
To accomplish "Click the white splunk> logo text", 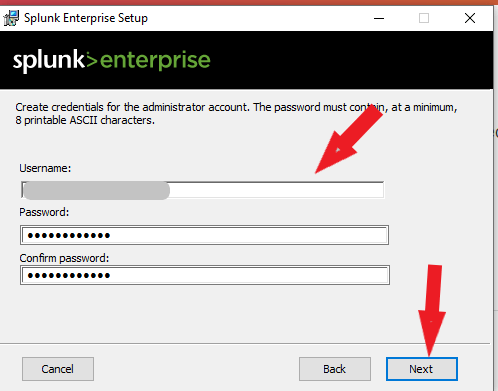I will pos(55,60).
